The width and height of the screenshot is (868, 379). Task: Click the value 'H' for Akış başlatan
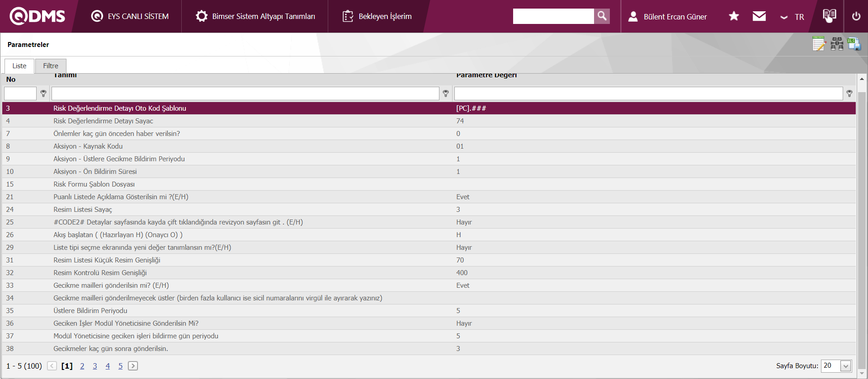click(x=459, y=235)
